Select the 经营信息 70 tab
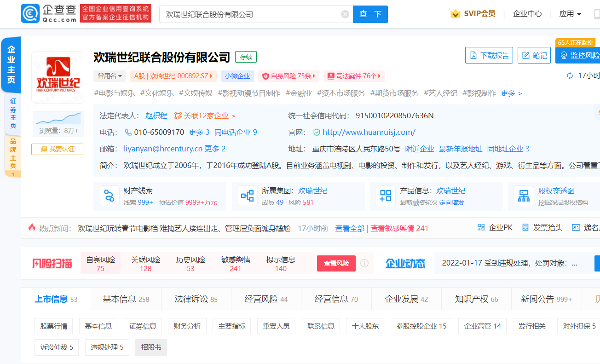The width and height of the screenshot is (600, 364). click(336, 299)
